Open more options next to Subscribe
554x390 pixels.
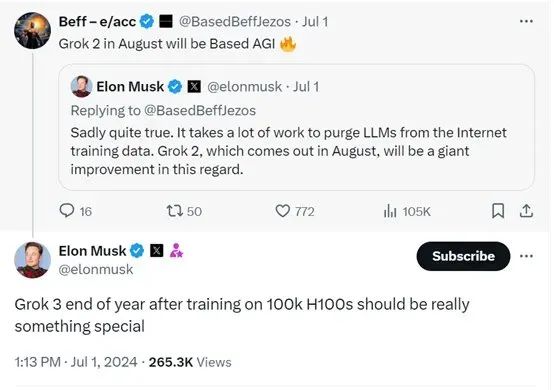click(x=526, y=256)
